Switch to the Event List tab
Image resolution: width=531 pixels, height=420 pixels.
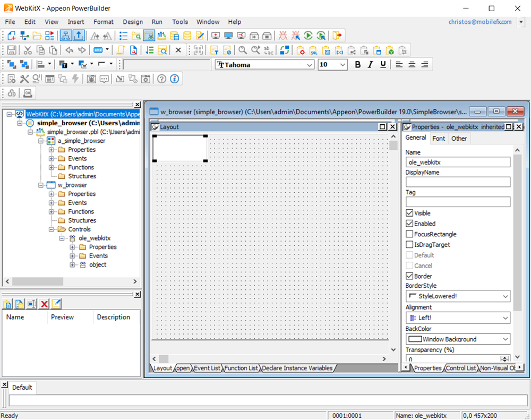[x=207, y=368]
